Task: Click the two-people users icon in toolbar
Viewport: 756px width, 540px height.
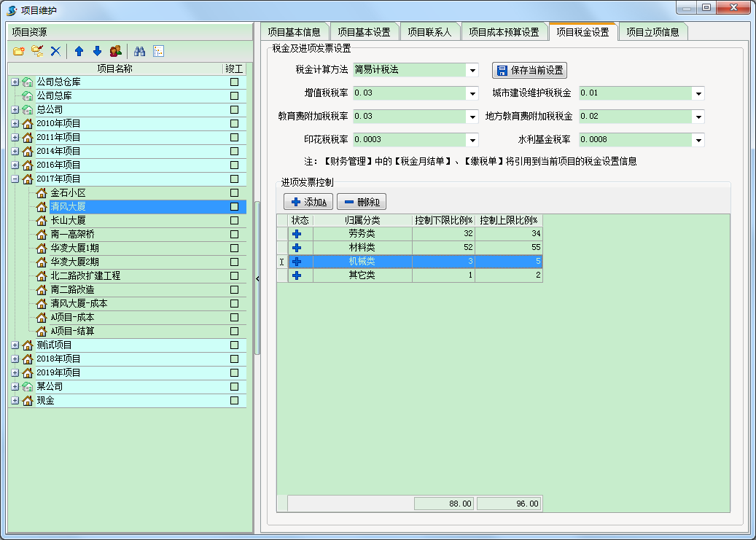Action: click(x=115, y=51)
